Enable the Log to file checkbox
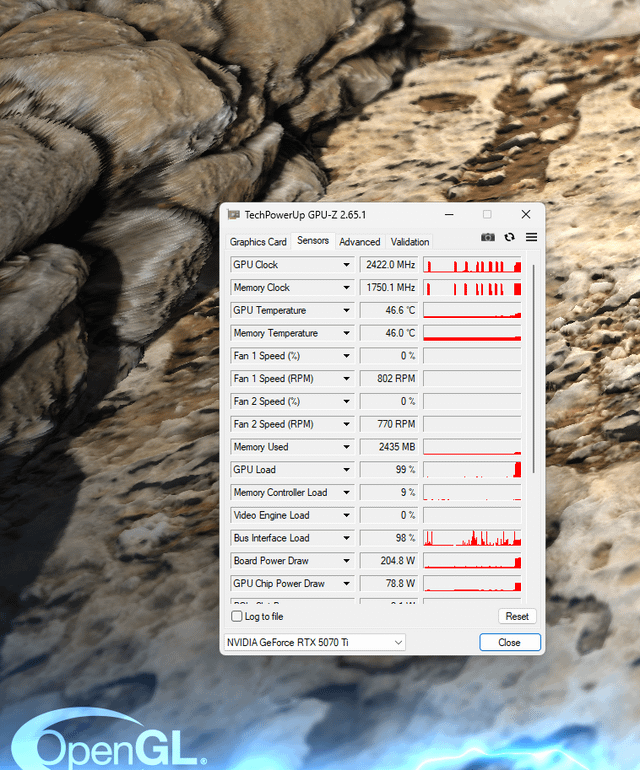 coord(237,616)
